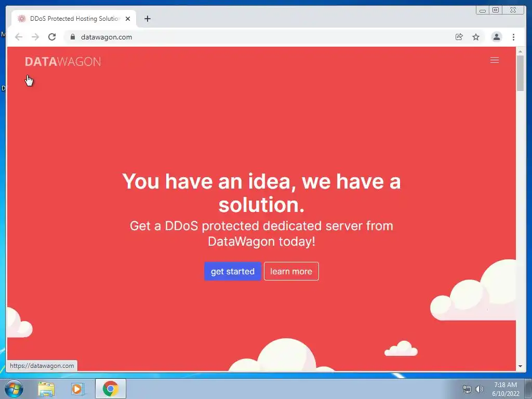Image resolution: width=532 pixels, height=399 pixels.
Task: Open the Windows Start menu
Action: tap(14, 389)
